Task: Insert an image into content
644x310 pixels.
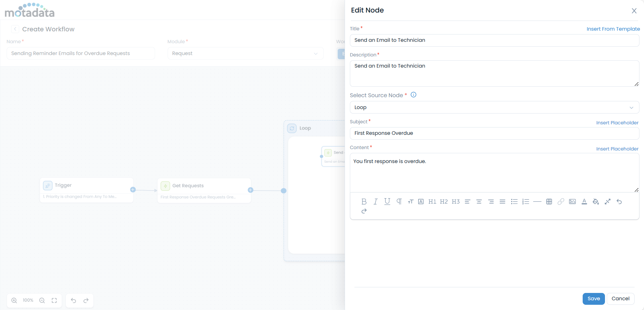Action: point(572,202)
